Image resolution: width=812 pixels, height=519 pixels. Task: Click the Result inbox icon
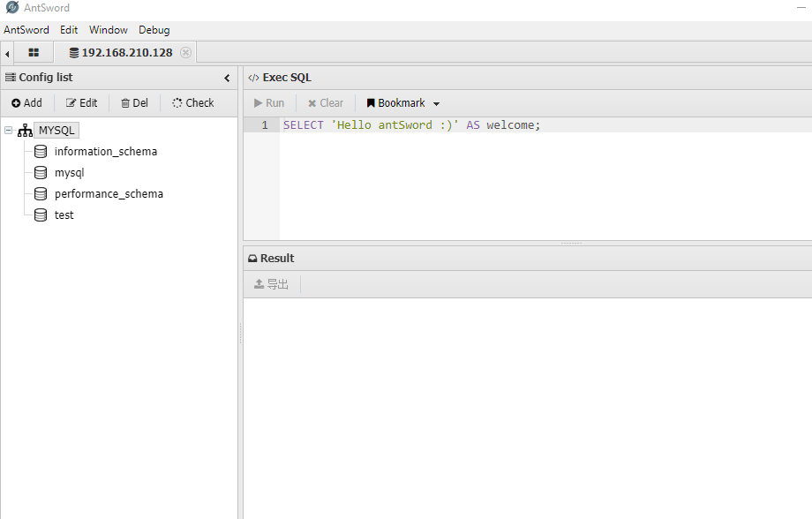(252, 259)
